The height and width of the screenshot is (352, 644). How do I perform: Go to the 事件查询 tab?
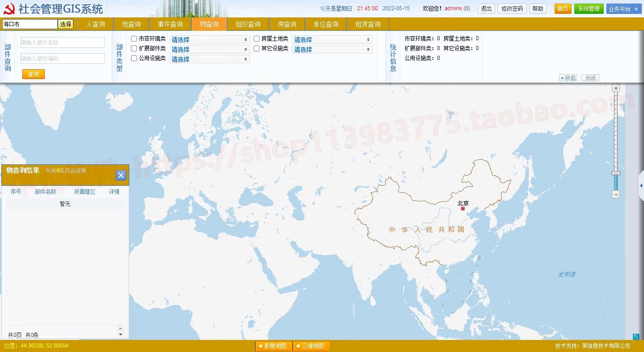[x=170, y=24]
